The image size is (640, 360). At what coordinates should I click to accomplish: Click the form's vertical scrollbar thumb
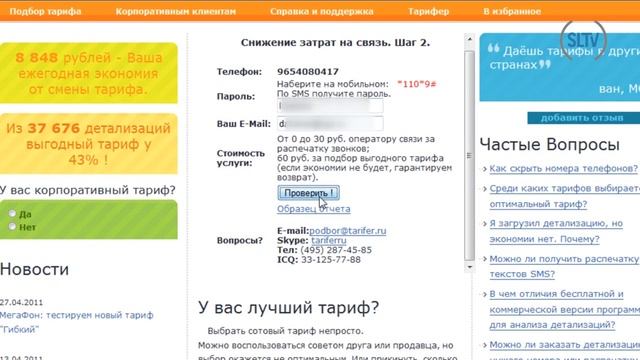(469, 155)
